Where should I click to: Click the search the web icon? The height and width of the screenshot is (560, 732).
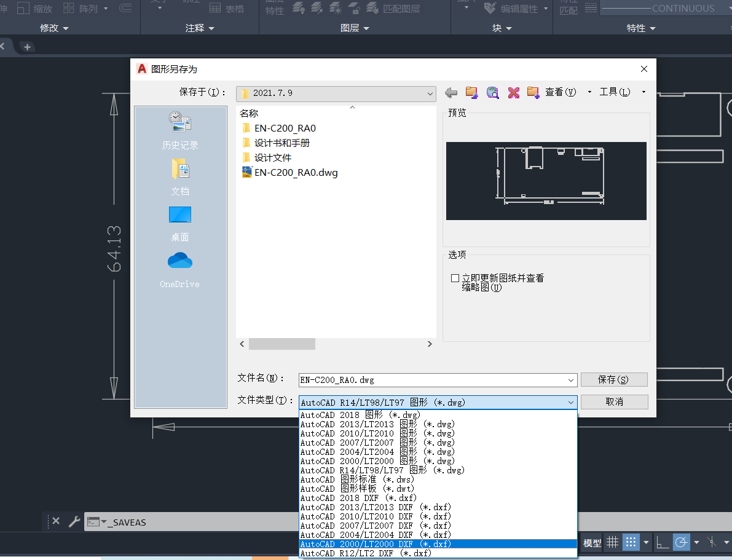[492, 92]
